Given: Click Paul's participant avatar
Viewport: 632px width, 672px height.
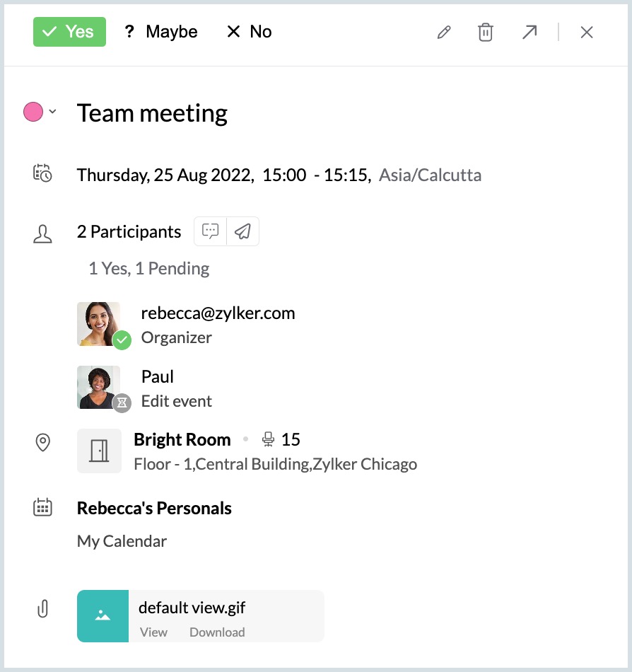Looking at the screenshot, I should [99, 387].
